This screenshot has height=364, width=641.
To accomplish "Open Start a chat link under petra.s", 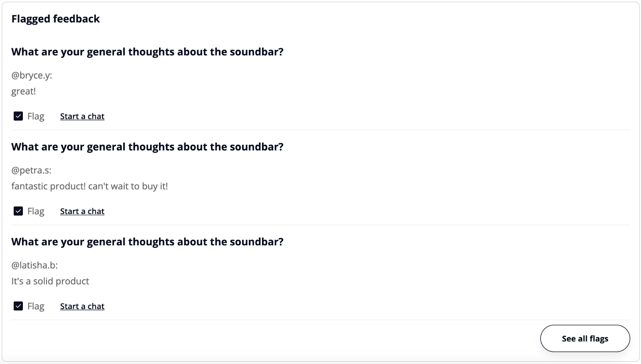I will click(82, 211).
